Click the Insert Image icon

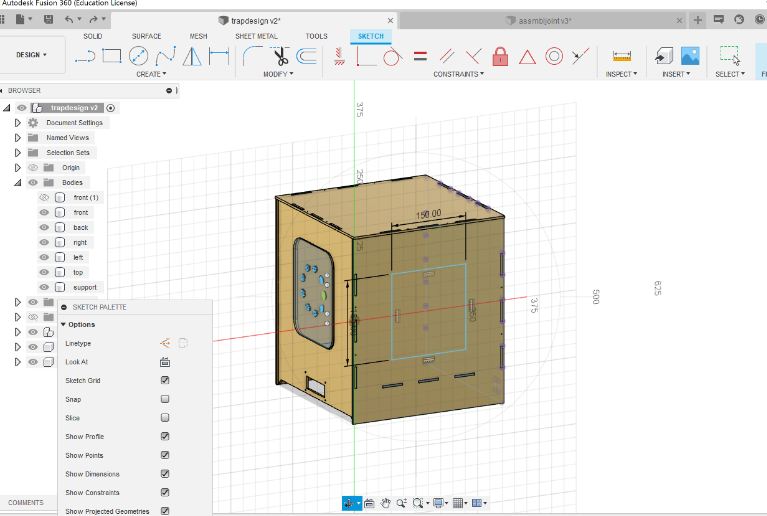(x=690, y=56)
